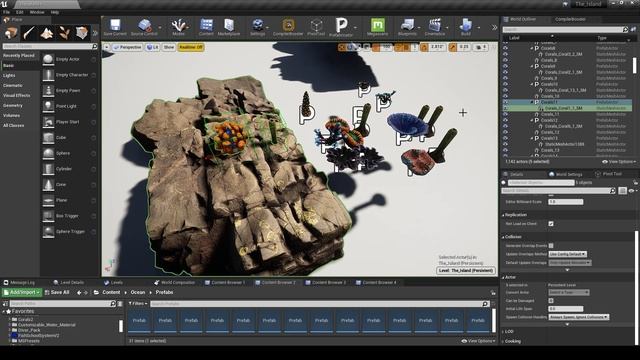Click the Point Light placement icon
This screenshot has width=640, height=360.
tap(48, 106)
